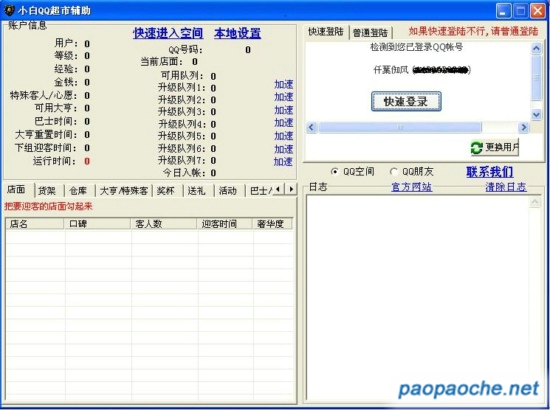Screen dimensions: 550x410
Task: Click the 当前店面 label
Action: pos(162,62)
